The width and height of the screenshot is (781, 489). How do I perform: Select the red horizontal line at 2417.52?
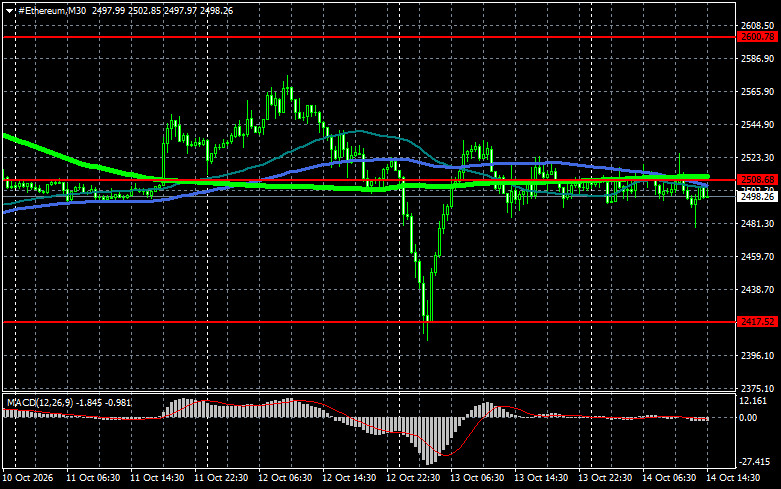369,322
